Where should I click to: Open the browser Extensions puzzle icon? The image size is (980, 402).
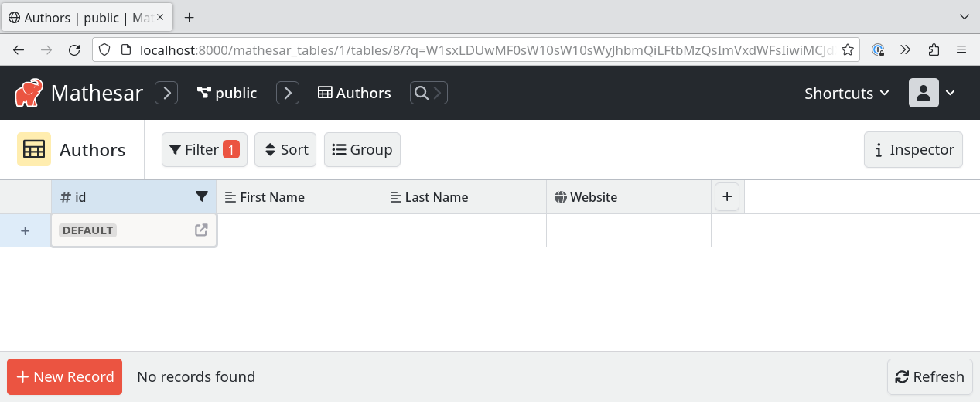tap(934, 50)
